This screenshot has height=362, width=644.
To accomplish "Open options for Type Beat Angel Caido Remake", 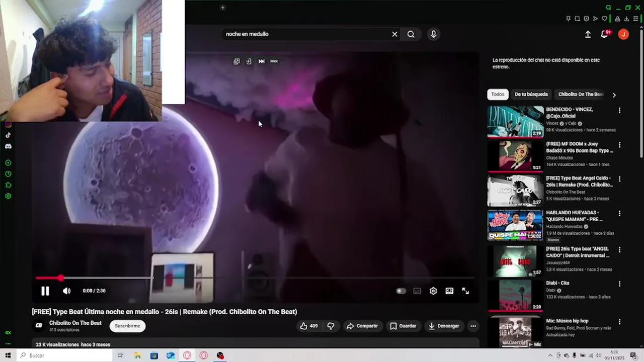I will 619,179.
